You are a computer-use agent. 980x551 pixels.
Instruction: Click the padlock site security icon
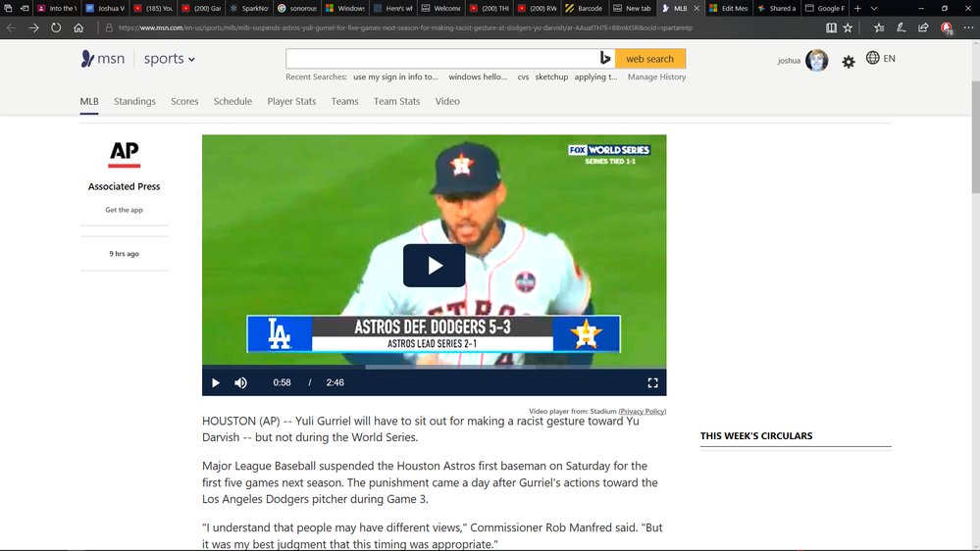pyautogui.click(x=109, y=27)
